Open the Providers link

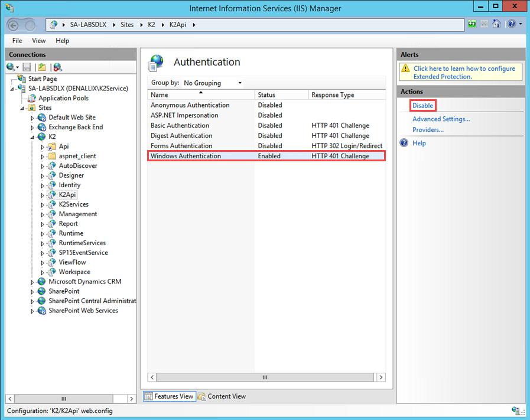pos(428,130)
